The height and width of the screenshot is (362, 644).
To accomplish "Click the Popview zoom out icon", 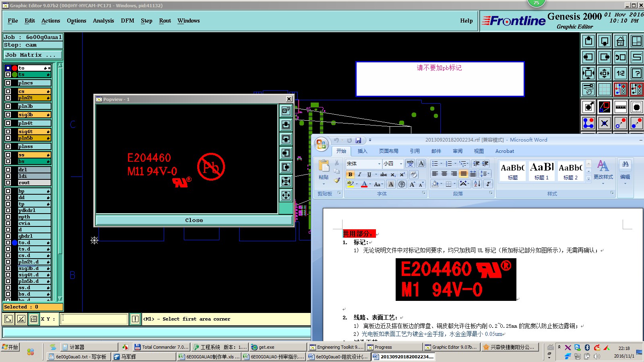I will [x=286, y=139].
